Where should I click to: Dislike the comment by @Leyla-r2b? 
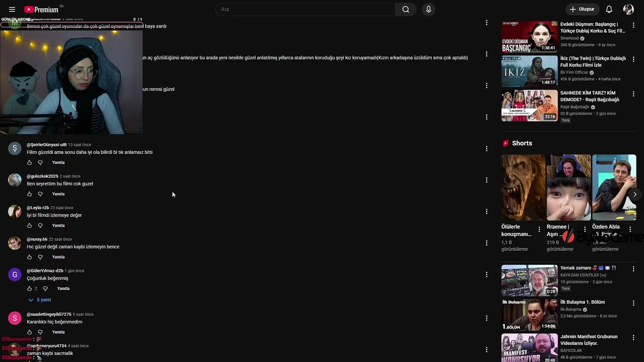point(40,226)
